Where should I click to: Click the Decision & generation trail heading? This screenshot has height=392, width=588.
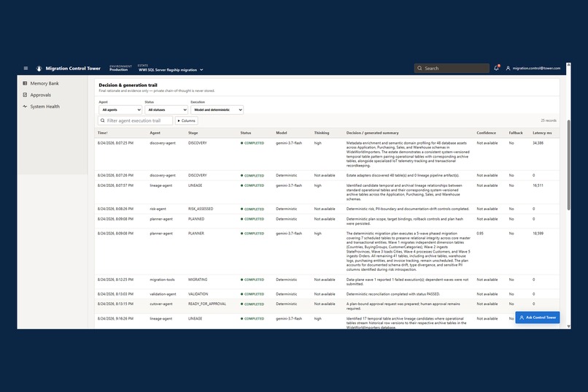pos(128,85)
